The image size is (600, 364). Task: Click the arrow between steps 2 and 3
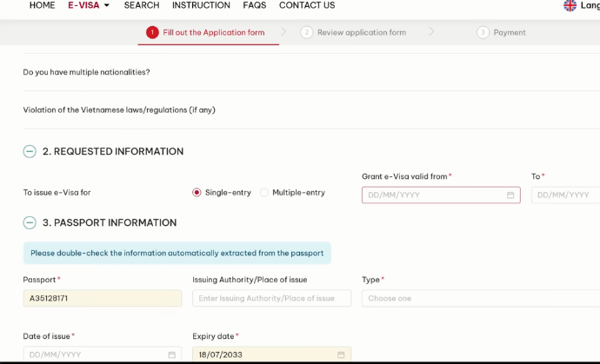coord(431,32)
